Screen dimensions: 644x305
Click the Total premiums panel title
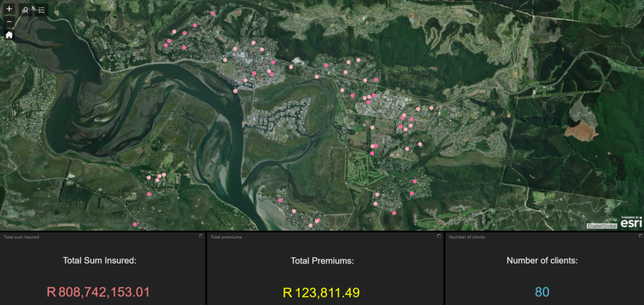coord(226,237)
